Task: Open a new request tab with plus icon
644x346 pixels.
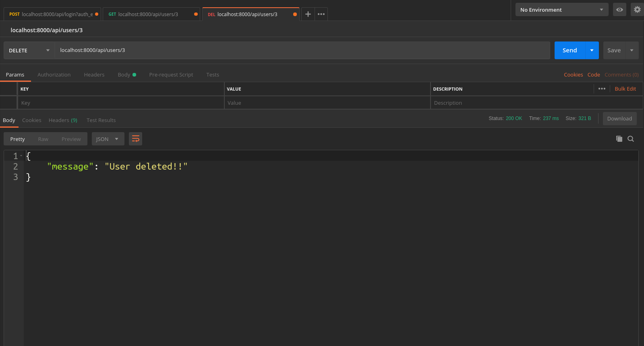Action: coord(308,14)
